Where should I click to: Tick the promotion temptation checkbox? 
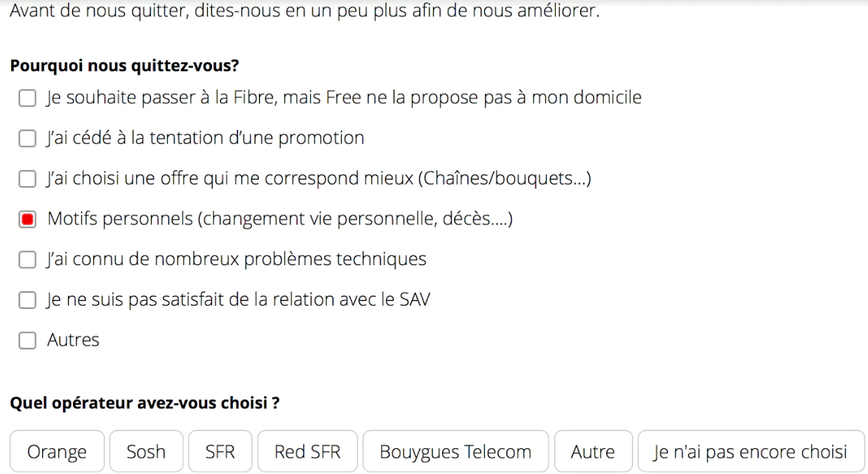27,139
